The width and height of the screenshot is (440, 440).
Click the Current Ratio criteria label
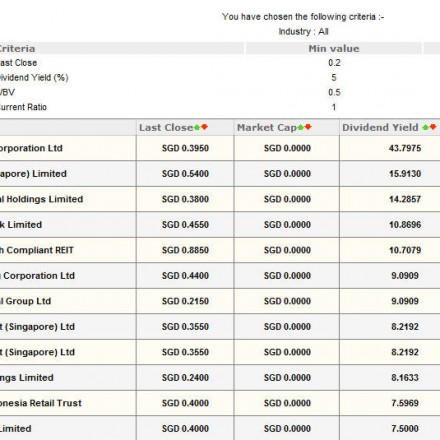point(23,107)
